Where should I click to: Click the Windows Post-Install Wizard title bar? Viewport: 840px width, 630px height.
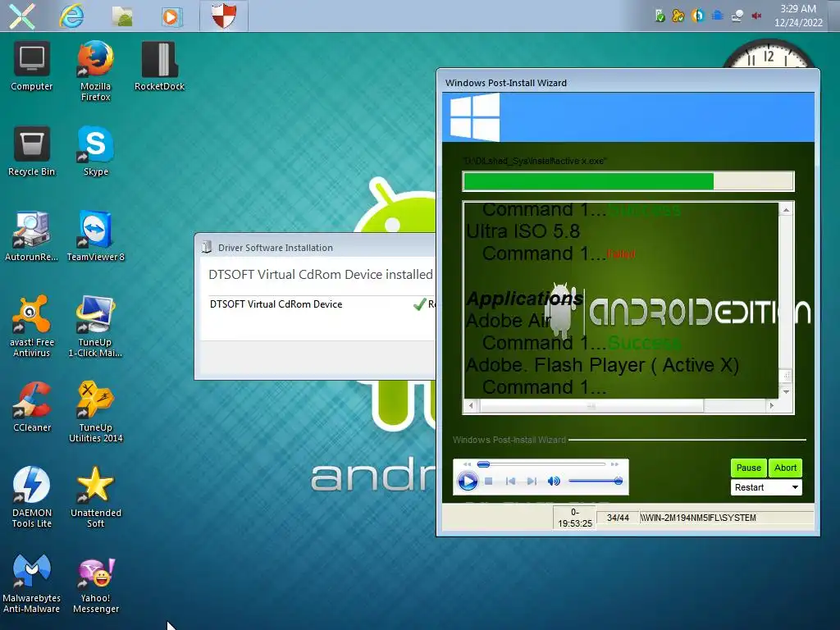628,83
